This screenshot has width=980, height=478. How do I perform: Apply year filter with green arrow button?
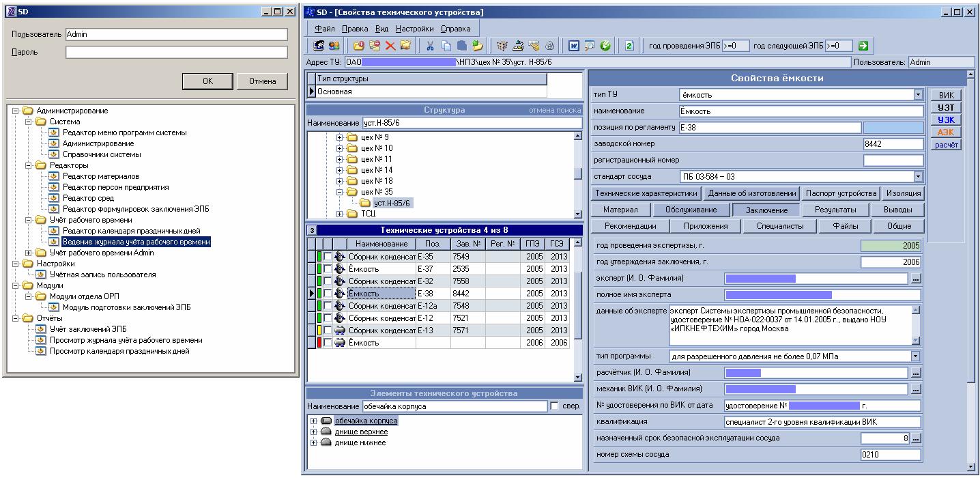[x=863, y=46]
